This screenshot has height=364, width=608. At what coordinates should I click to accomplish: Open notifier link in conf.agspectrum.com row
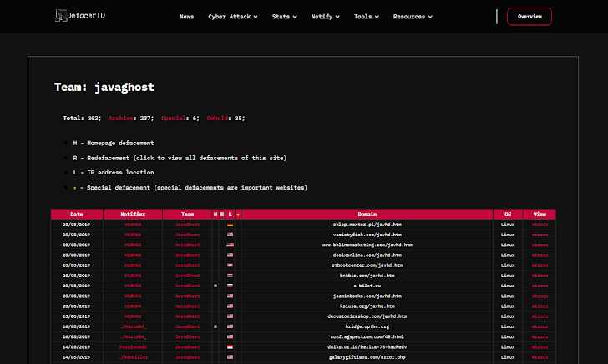click(x=133, y=336)
